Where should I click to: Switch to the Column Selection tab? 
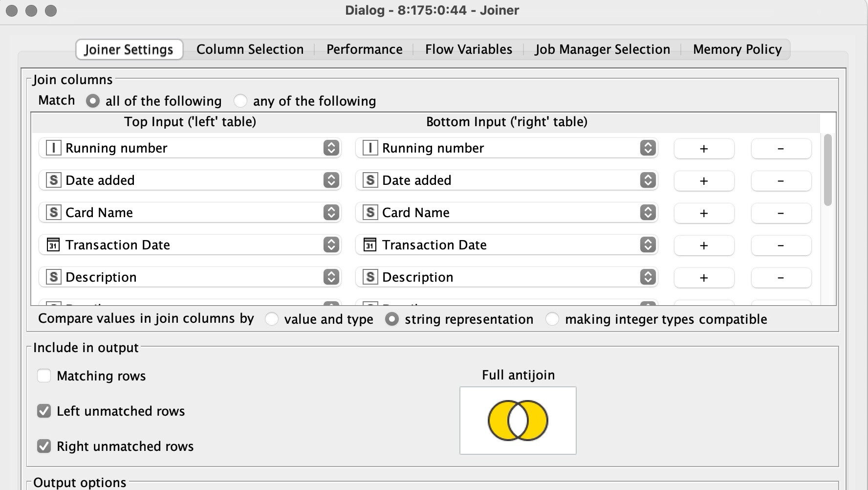click(250, 49)
